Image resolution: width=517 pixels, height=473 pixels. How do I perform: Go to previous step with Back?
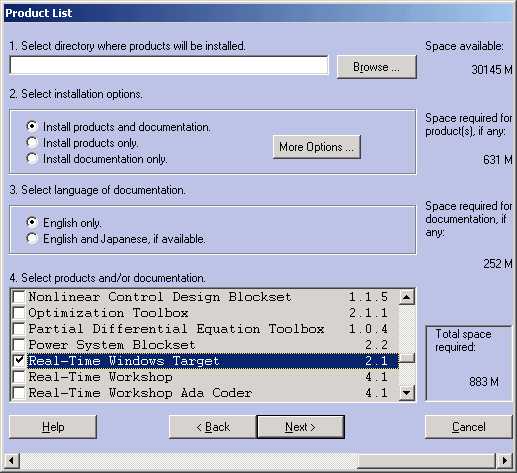click(x=213, y=427)
